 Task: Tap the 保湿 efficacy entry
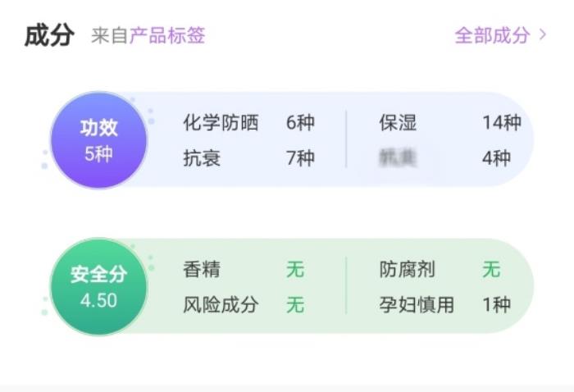pyautogui.click(x=398, y=123)
